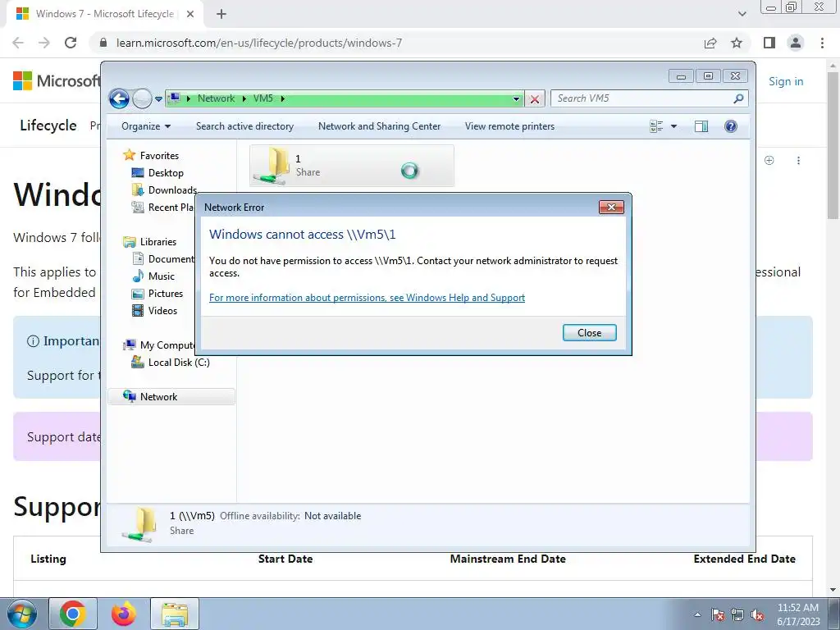Show hidden tray icons arrow
Image resolution: width=840 pixels, height=630 pixels.
pyautogui.click(x=697, y=615)
